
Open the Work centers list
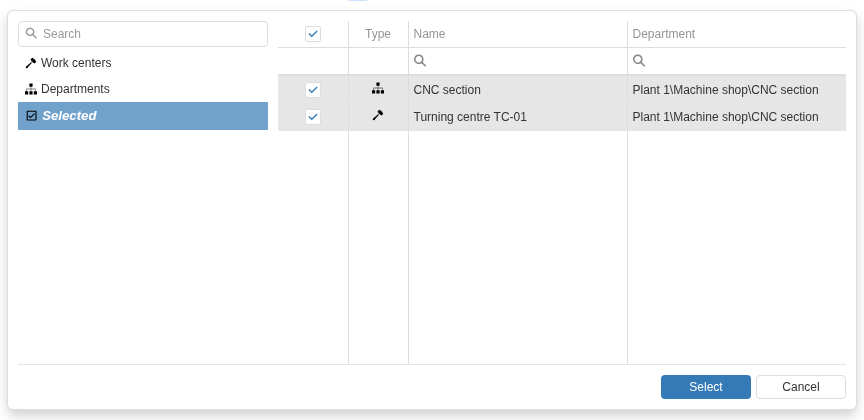pyautogui.click(x=143, y=63)
